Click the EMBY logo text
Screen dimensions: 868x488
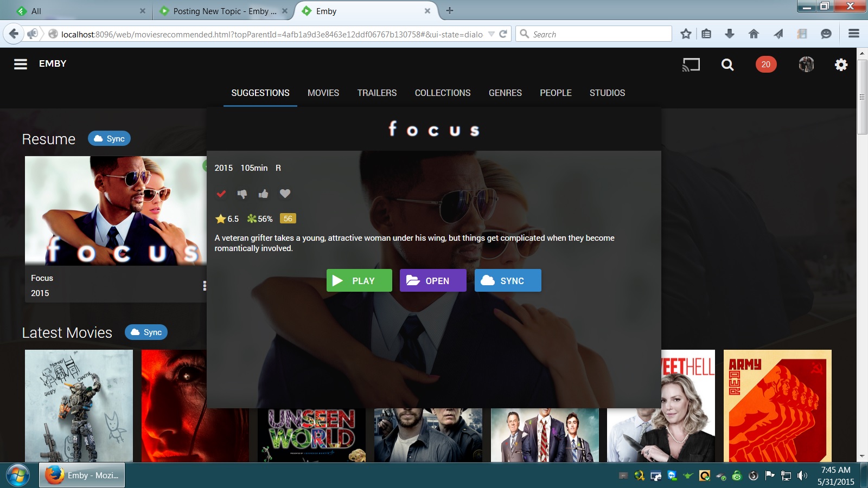[53, 63]
